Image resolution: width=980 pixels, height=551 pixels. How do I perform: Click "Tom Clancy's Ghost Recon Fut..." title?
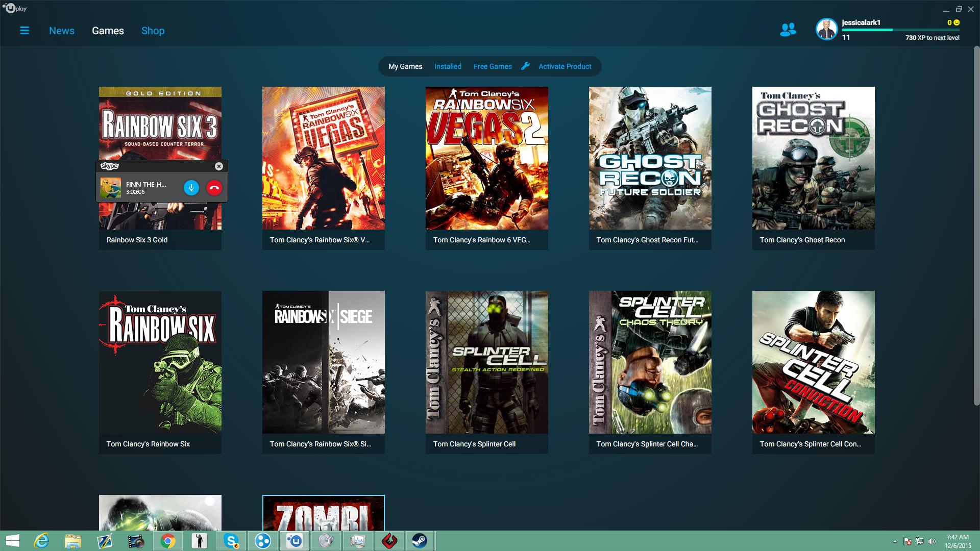[x=648, y=240]
